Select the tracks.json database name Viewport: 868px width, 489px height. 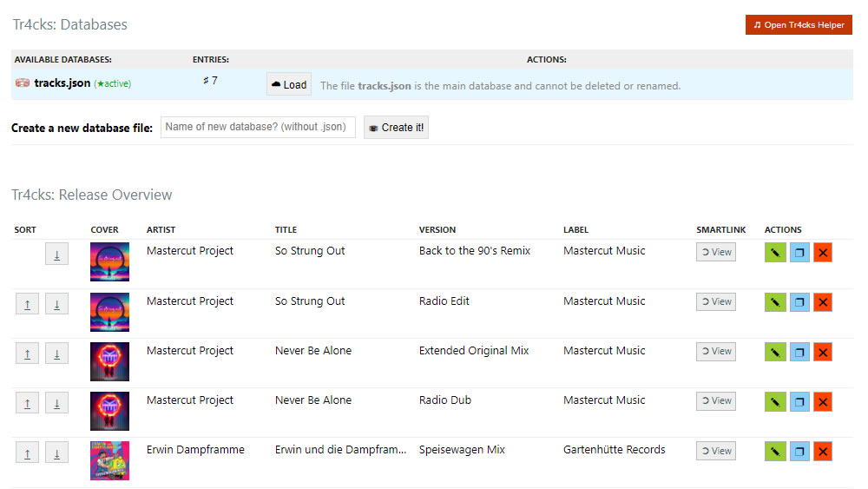coord(62,83)
